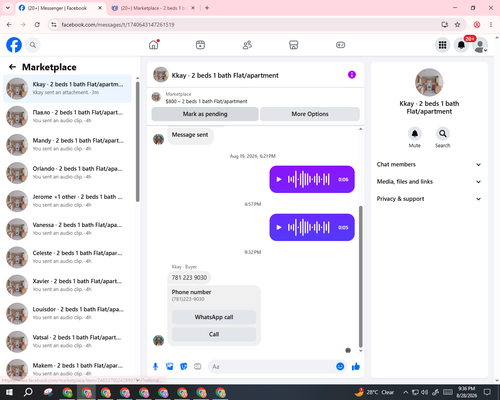Screen dimensions: 500x400
Task: Play the 0:05 voice clip
Action: pyautogui.click(x=279, y=227)
